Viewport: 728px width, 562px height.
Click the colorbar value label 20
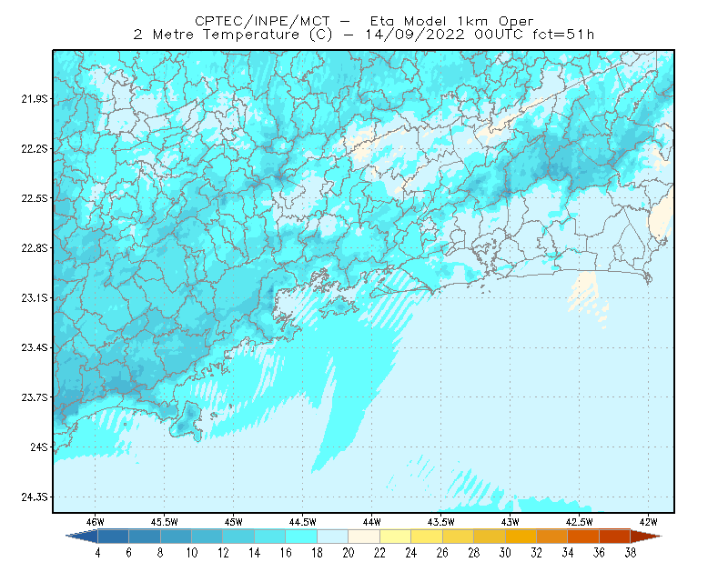point(349,553)
